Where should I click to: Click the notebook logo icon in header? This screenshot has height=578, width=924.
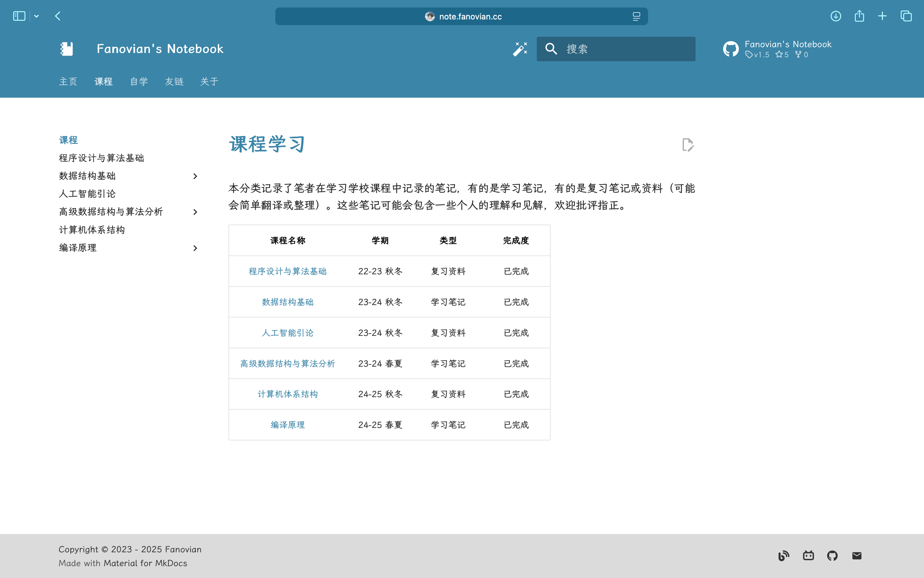[x=67, y=49]
